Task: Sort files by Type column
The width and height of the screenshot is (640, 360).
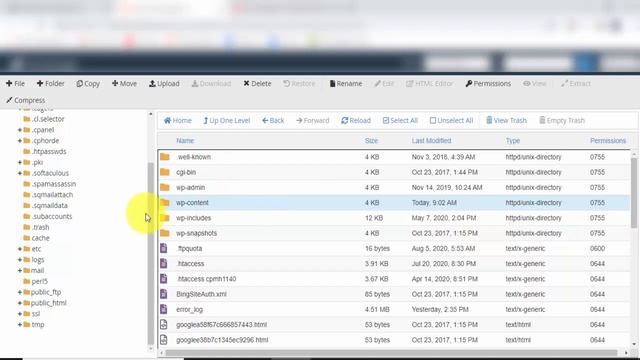Action: pos(513,141)
